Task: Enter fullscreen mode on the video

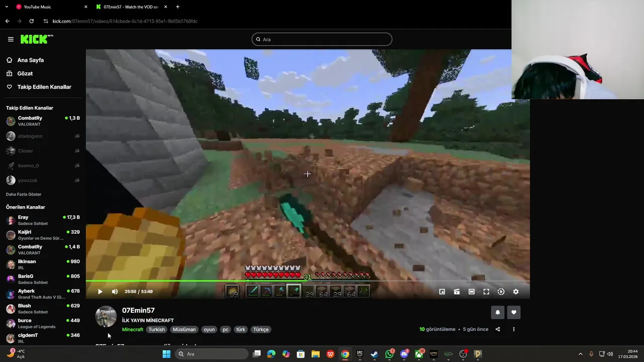Action: pyautogui.click(x=486, y=292)
